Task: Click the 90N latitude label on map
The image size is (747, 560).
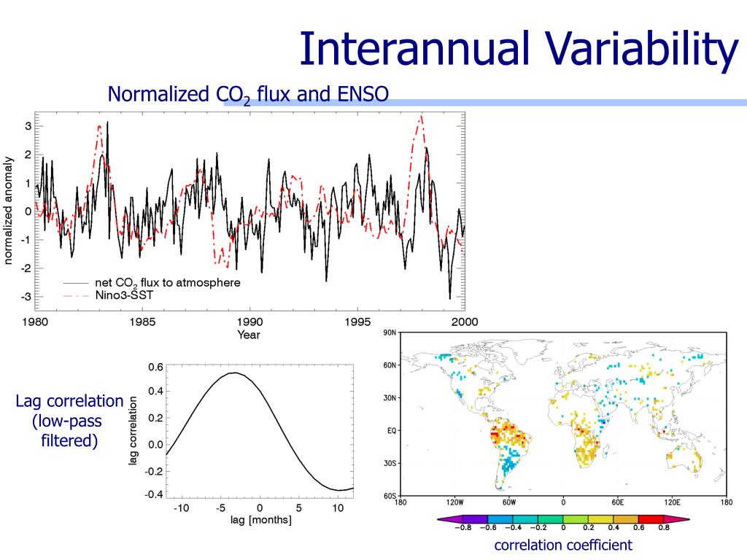Action: [390, 332]
